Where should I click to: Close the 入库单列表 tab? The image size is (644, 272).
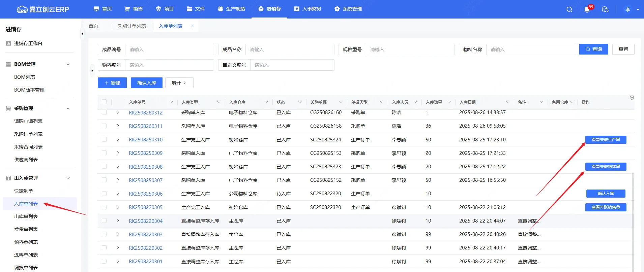tap(193, 26)
